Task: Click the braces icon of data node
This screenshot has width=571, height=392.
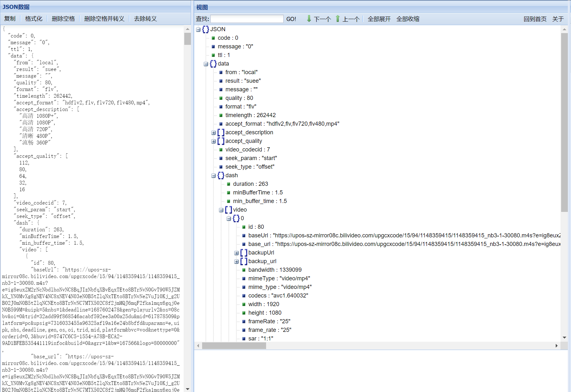Action: [x=213, y=64]
